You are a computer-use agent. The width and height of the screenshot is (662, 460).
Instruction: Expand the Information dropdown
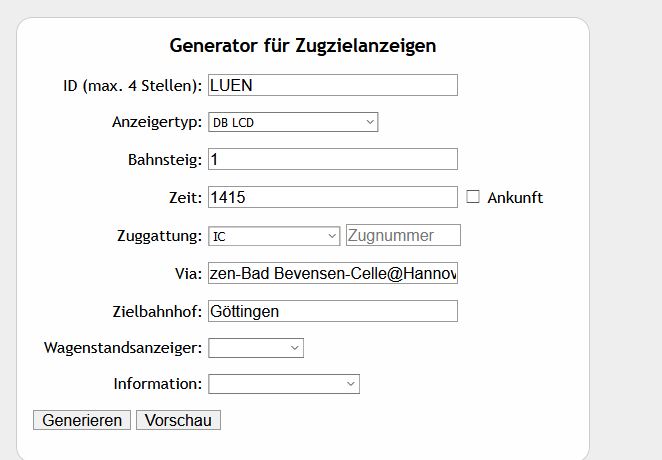283,384
